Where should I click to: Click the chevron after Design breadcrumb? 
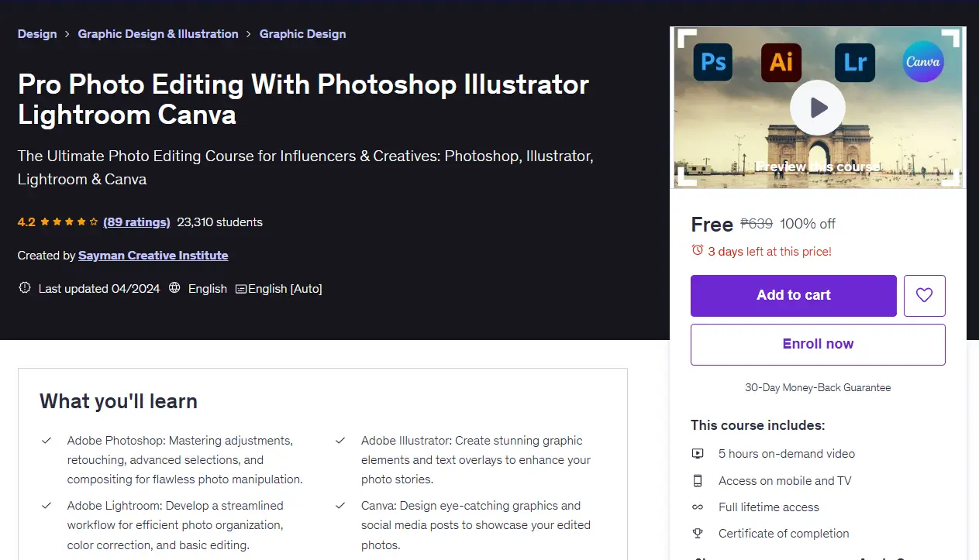(x=67, y=34)
